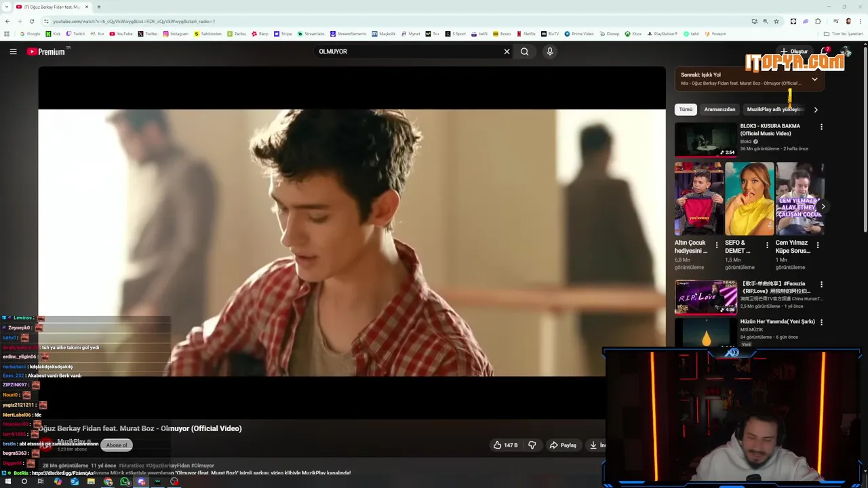Show more filter chips with right arrow
Viewport: 868px width, 488px height.
tap(816, 109)
